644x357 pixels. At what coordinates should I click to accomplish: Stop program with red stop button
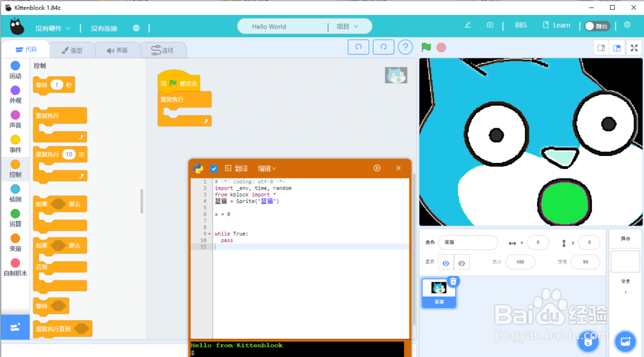[441, 47]
